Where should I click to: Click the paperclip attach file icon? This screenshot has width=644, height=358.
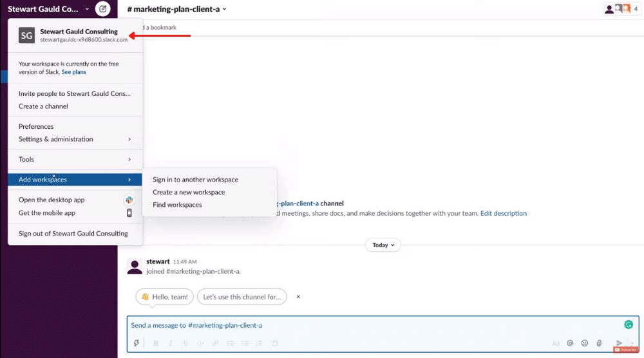click(x=599, y=343)
